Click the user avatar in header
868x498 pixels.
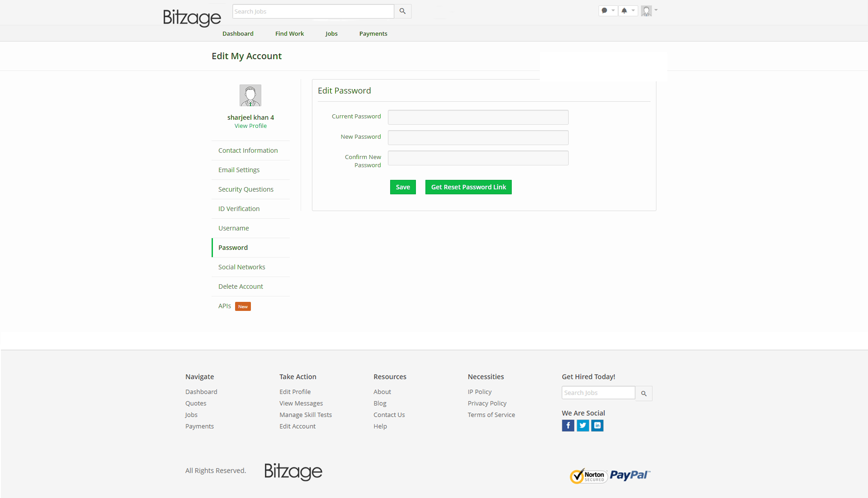click(x=646, y=11)
